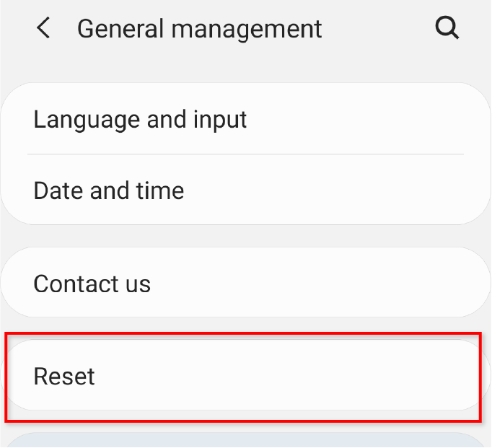The height and width of the screenshot is (448, 492).
Task: Open the Reset option
Action: pyautogui.click(x=246, y=375)
